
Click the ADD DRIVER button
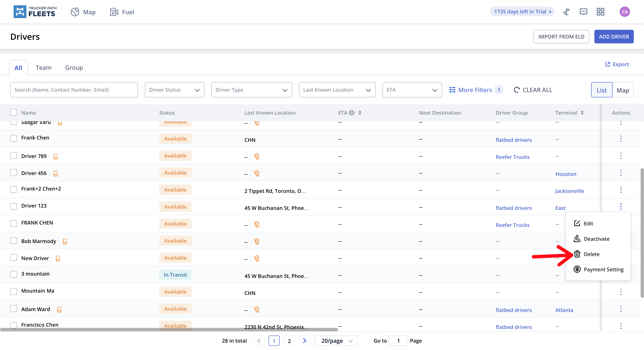click(x=614, y=37)
